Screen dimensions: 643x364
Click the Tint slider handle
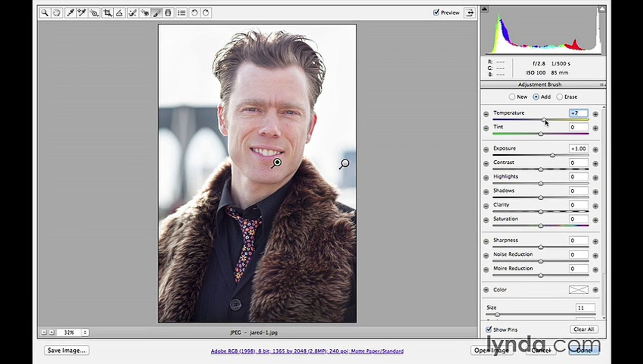pos(541,134)
